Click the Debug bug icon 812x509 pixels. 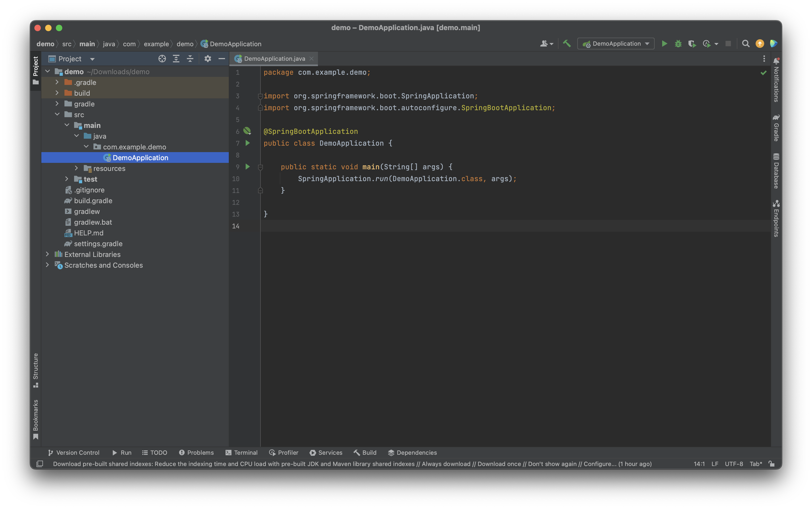[678, 44]
